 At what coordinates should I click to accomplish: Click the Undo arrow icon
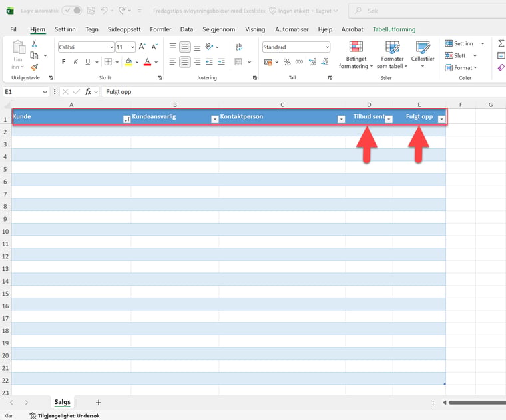pyautogui.click(x=104, y=11)
